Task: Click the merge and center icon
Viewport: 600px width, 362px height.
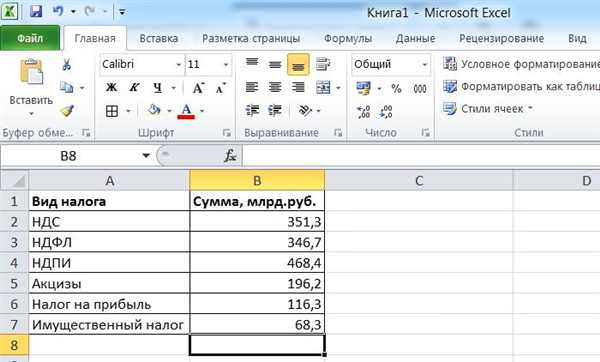Action: point(324,88)
